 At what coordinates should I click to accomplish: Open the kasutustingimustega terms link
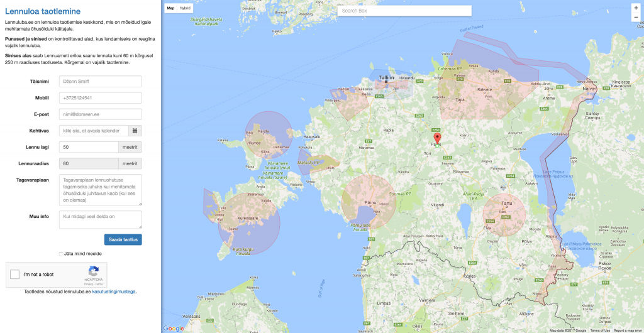coord(114,292)
